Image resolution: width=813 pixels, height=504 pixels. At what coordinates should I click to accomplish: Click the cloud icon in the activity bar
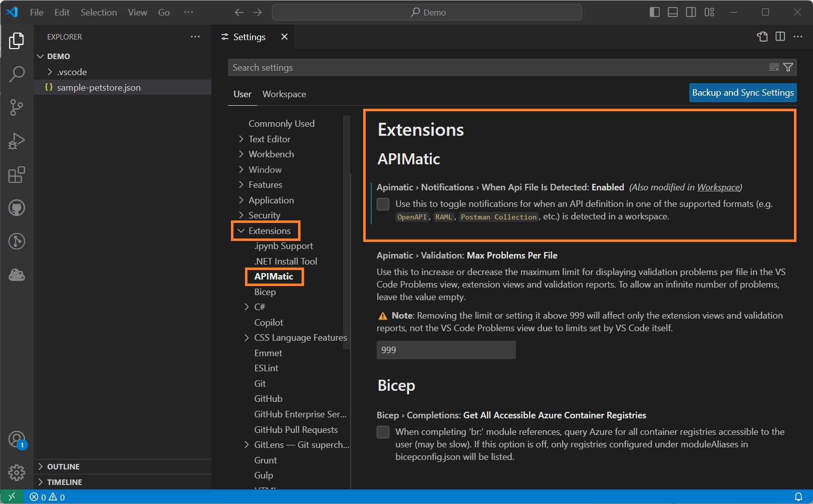pyautogui.click(x=17, y=275)
